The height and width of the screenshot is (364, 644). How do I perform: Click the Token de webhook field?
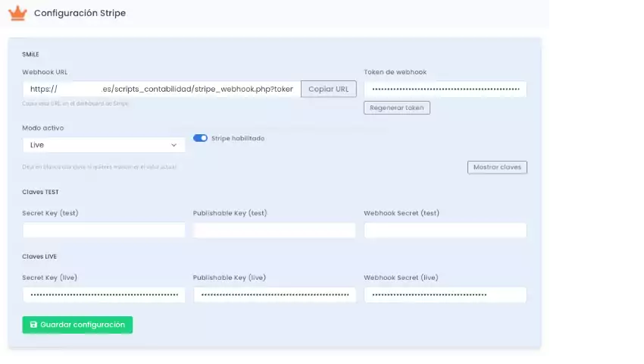(445, 89)
